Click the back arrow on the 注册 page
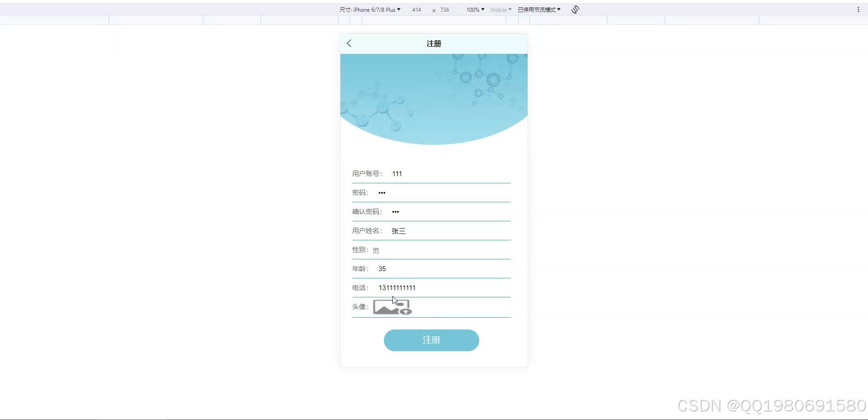This screenshot has height=420, width=868. (349, 43)
